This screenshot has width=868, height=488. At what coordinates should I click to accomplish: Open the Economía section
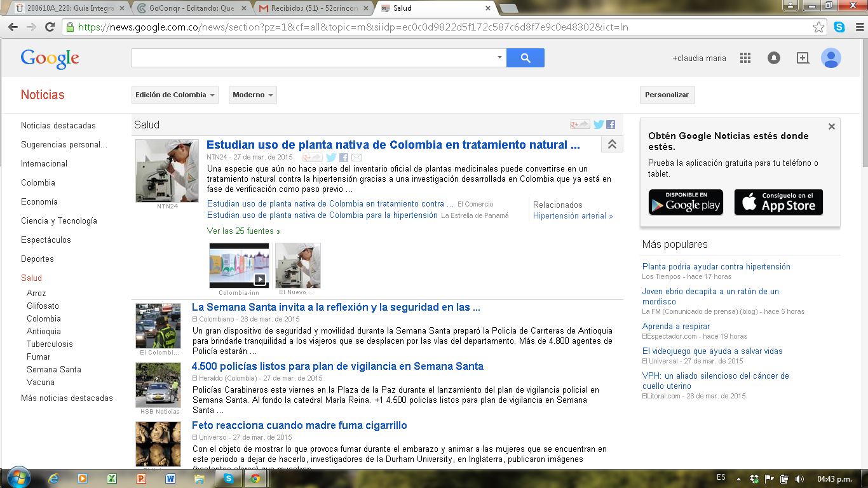(x=39, y=201)
